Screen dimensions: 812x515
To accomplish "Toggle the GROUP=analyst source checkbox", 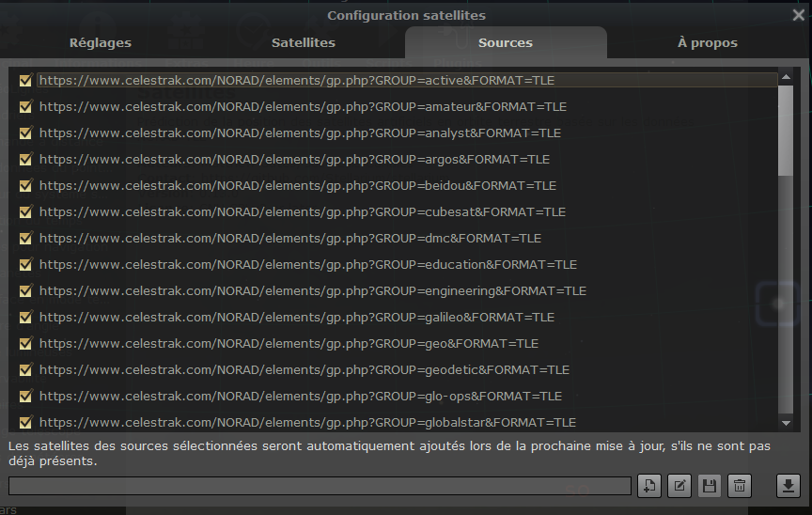I will click(25, 133).
